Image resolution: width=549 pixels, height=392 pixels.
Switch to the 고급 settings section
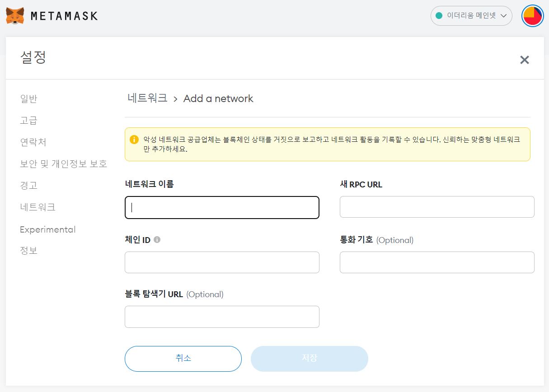click(x=28, y=120)
